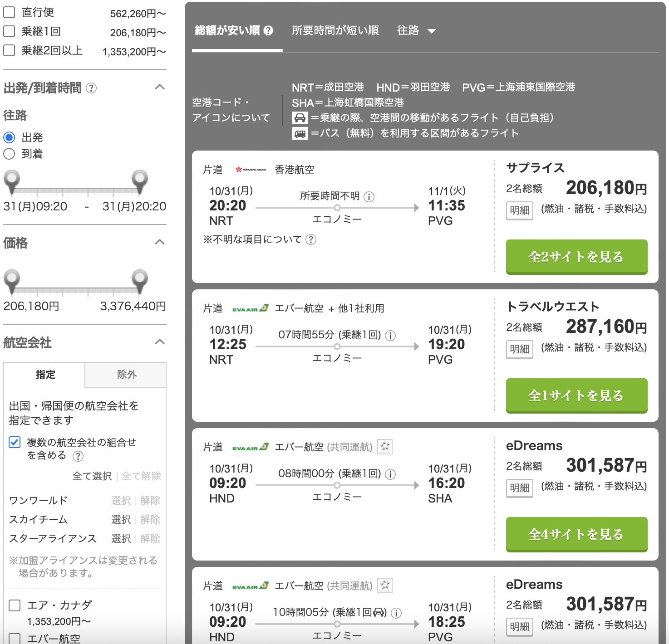Image resolution: width=669 pixels, height=644 pixels.
Task: Click 選択 for スカイチーム
Action: point(121,520)
